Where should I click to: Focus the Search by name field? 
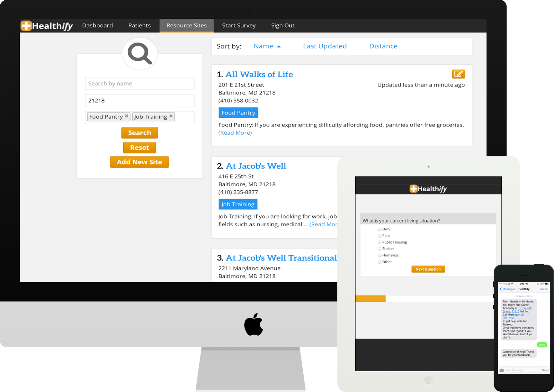click(140, 83)
